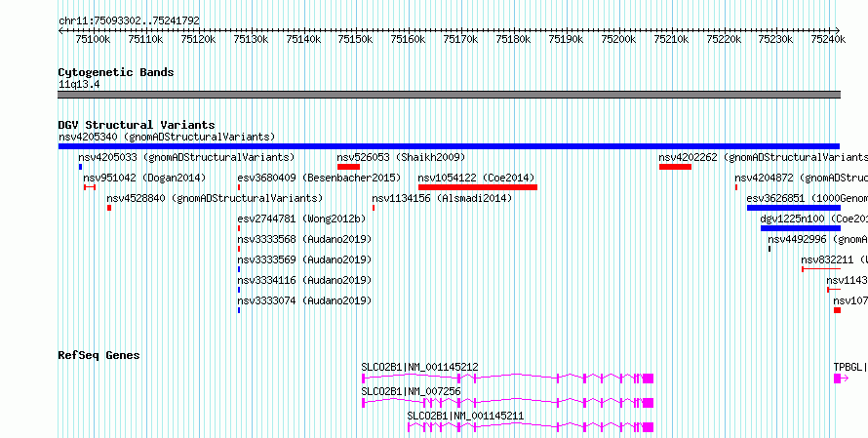
Task: Click the red nsv1054122 variant bar
Action: pyautogui.click(x=478, y=187)
